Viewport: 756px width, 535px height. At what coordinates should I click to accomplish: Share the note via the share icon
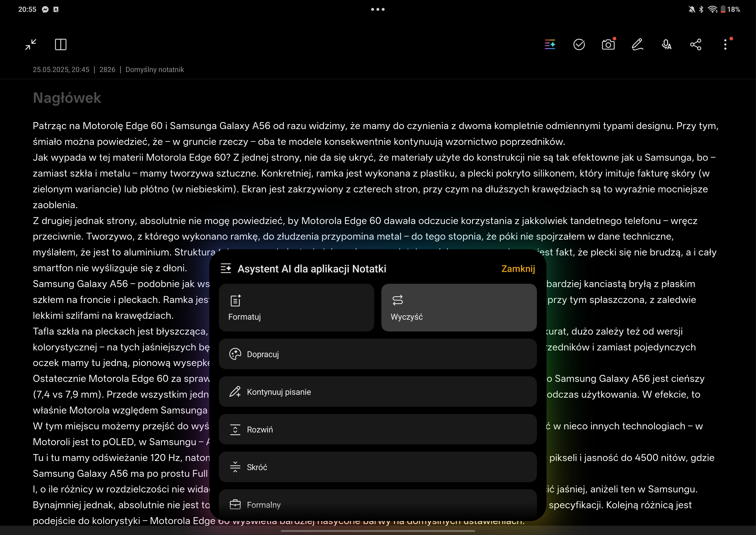coord(696,45)
